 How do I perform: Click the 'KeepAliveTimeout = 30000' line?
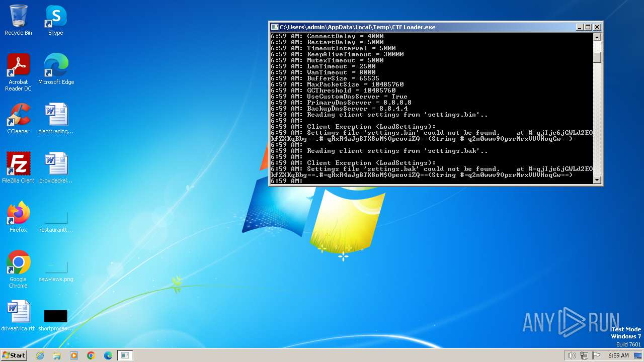click(x=337, y=54)
